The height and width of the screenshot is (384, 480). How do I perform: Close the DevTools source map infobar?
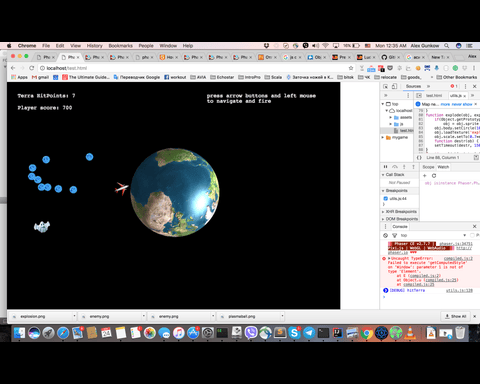pos(476,104)
